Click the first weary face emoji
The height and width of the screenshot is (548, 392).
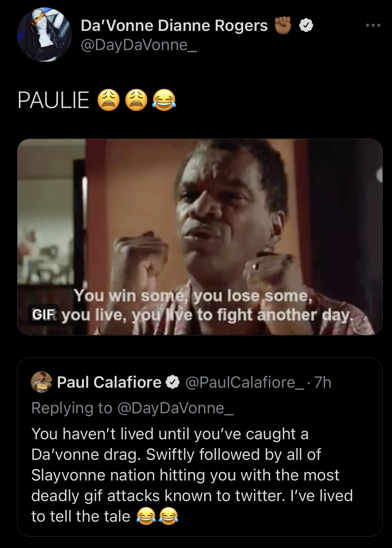pyautogui.click(x=108, y=100)
